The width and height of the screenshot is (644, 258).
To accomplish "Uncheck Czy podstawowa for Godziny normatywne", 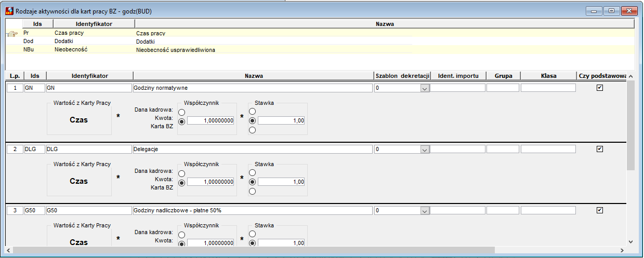I will pos(600,88).
